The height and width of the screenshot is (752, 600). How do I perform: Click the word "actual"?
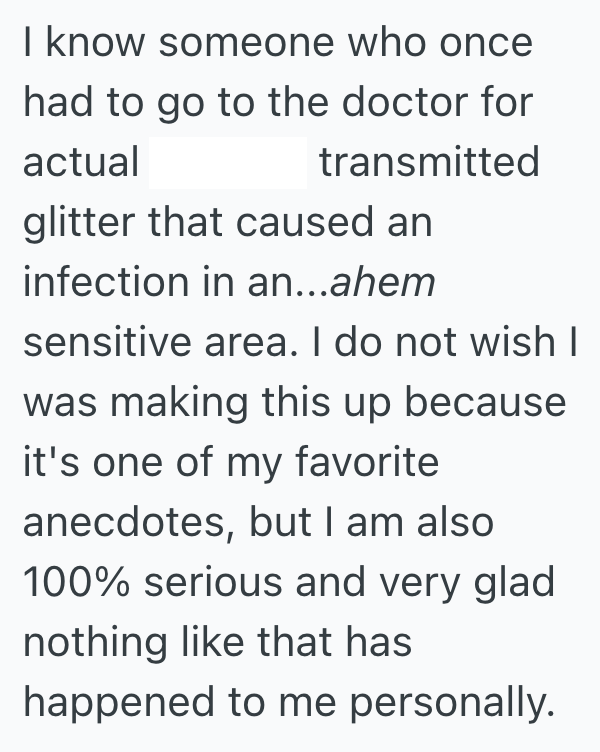point(81,163)
